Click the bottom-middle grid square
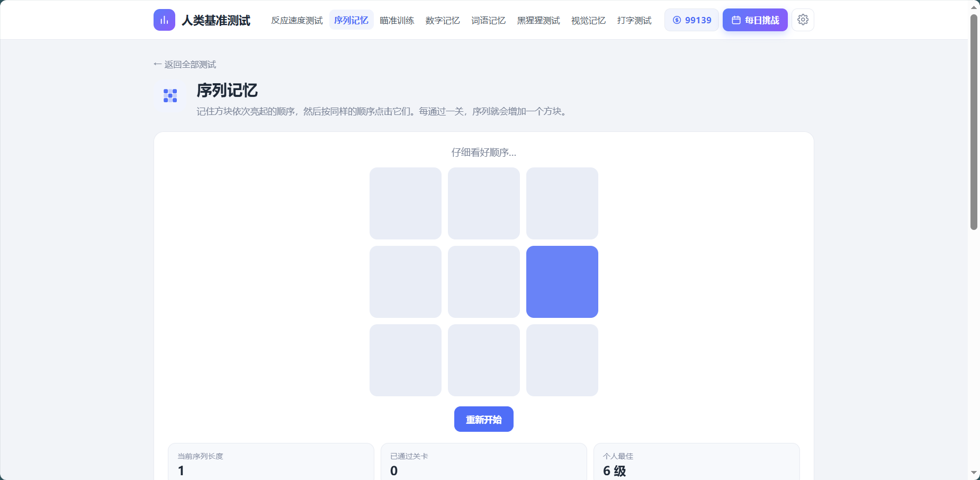The image size is (980, 480). [x=484, y=360]
